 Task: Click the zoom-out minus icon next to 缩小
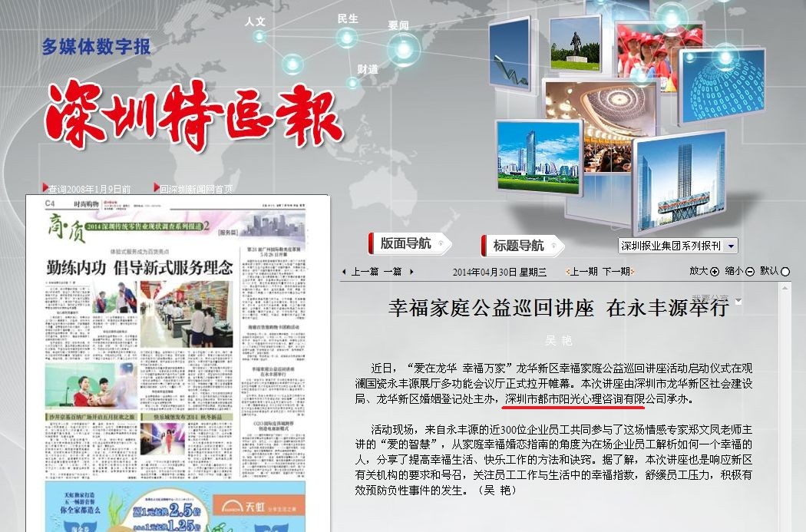click(x=750, y=272)
